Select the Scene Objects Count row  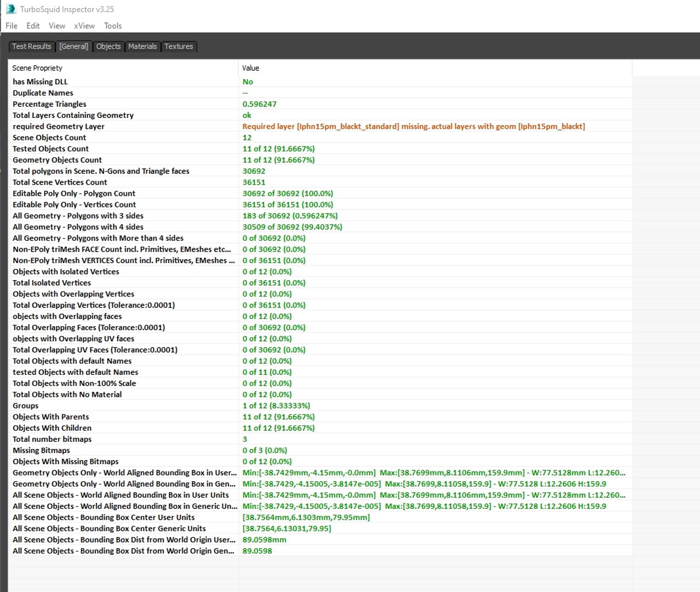[x=320, y=138]
